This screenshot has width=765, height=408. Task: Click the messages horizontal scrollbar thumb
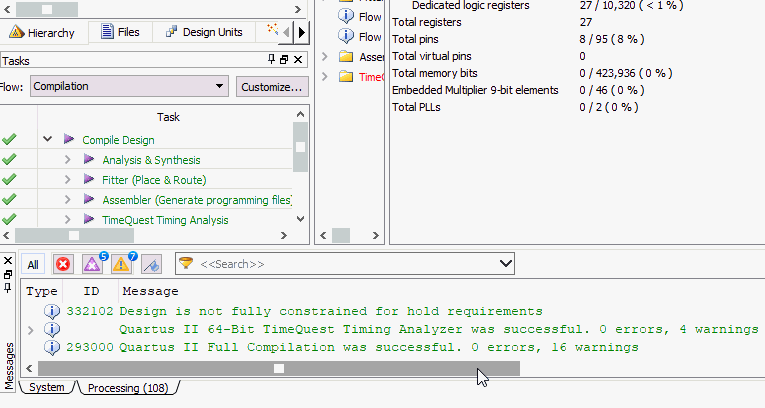coord(279,368)
